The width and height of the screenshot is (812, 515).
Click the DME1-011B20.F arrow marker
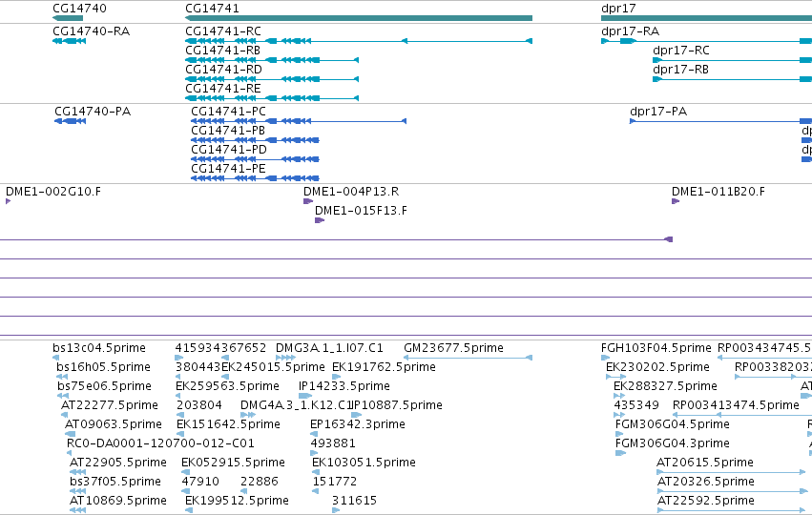[676, 201]
